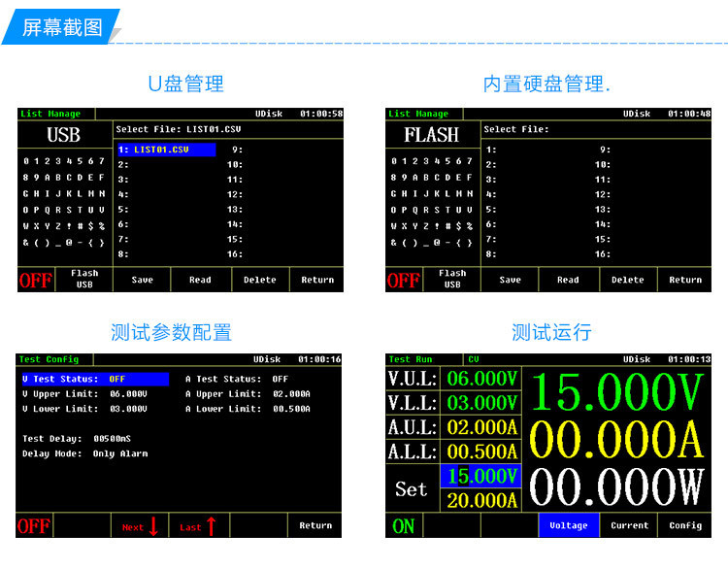Select file 1: LIST01.CSV
Image resolution: width=728 pixels, height=569 pixels.
166,150
